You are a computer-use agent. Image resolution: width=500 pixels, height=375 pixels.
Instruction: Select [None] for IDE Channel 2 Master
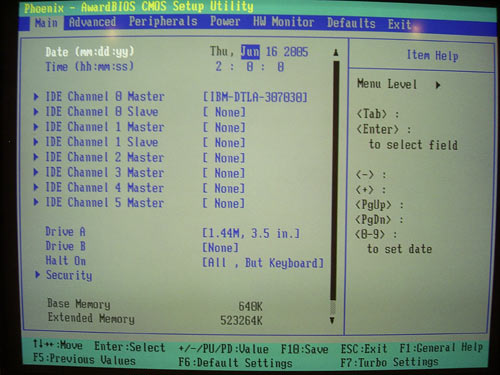point(224,158)
